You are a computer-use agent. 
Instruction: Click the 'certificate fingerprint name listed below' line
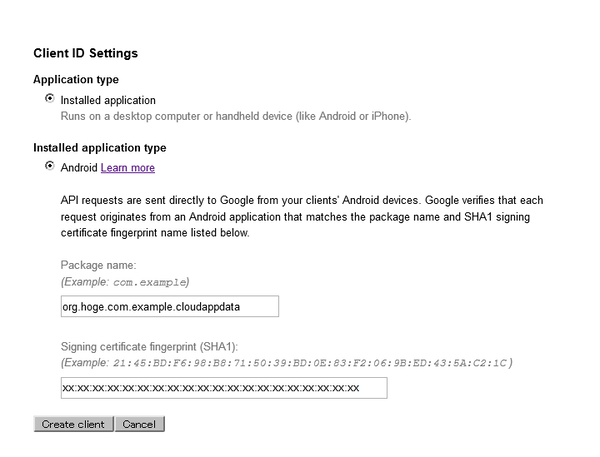pyautogui.click(x=155, y=233)
